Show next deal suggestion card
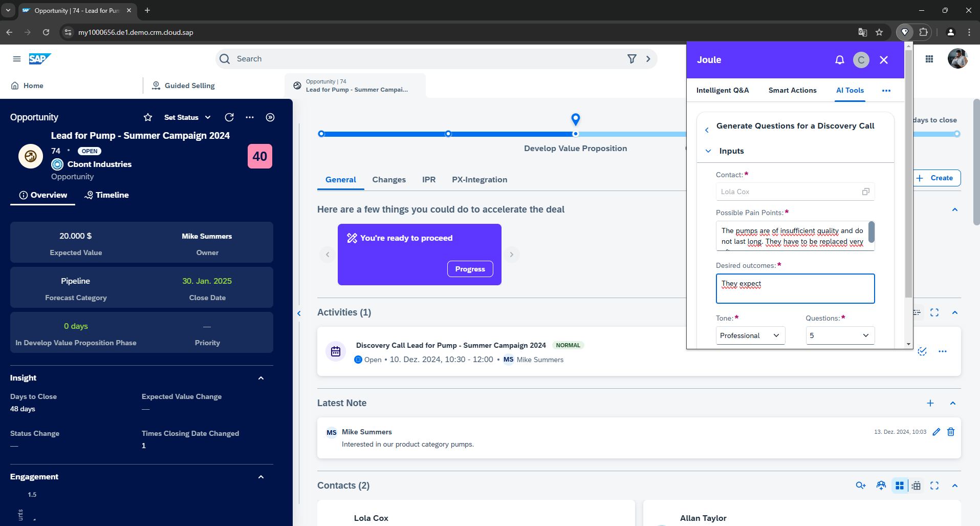The image size is (980, 526). [x=511, y=255]
